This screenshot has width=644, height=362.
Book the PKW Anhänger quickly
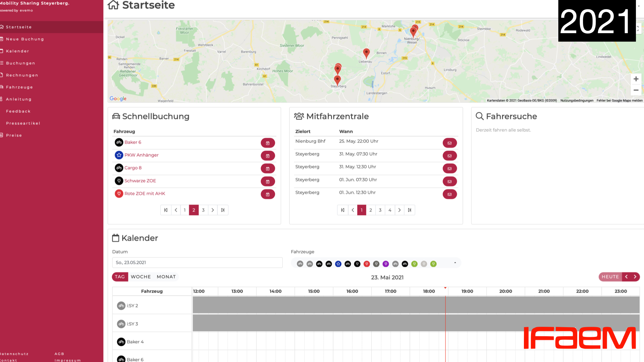tap(268, 156)
